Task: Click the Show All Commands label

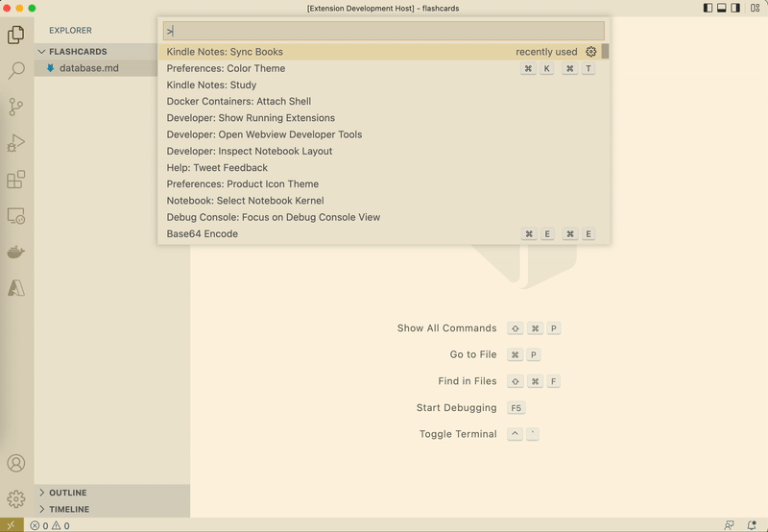Action: click(x=446, y=328)
